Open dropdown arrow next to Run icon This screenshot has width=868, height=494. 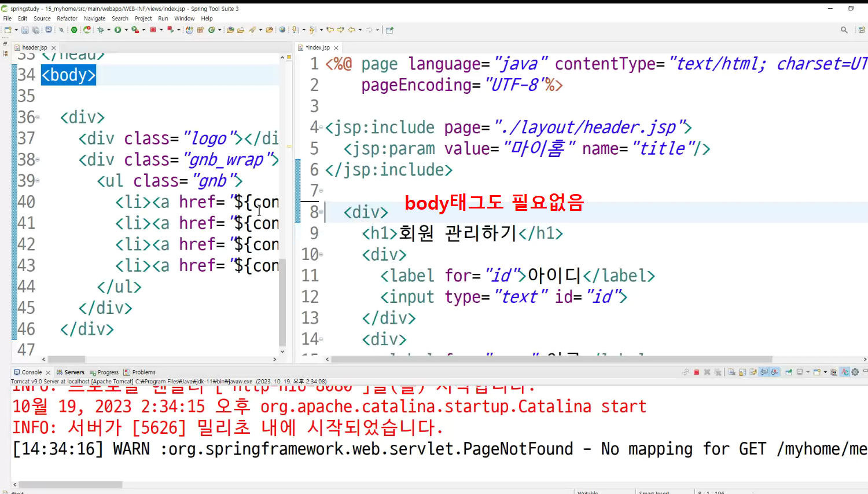point(126,30)
